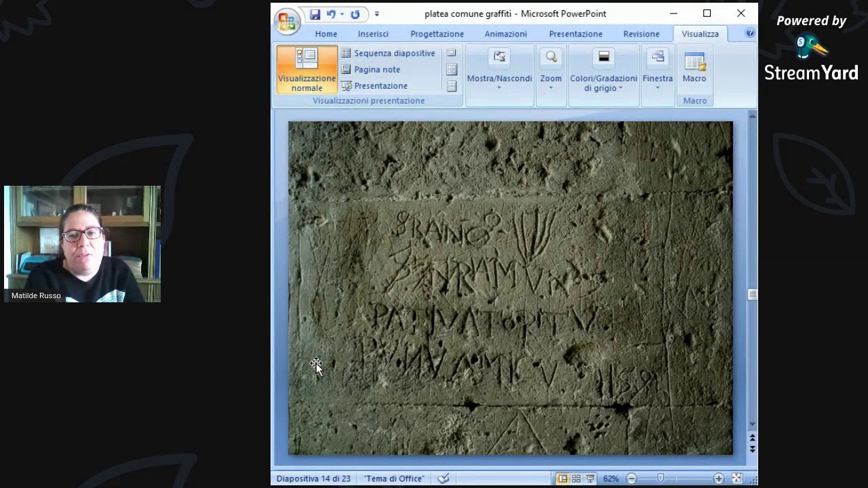Screen dimensions: 868x488
Task: Click the StreamYard logo
Action: point(811,58)
